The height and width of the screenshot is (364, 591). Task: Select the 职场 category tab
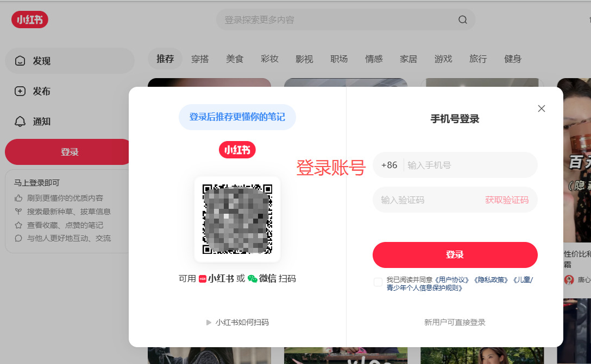click(x=339, y=59)
